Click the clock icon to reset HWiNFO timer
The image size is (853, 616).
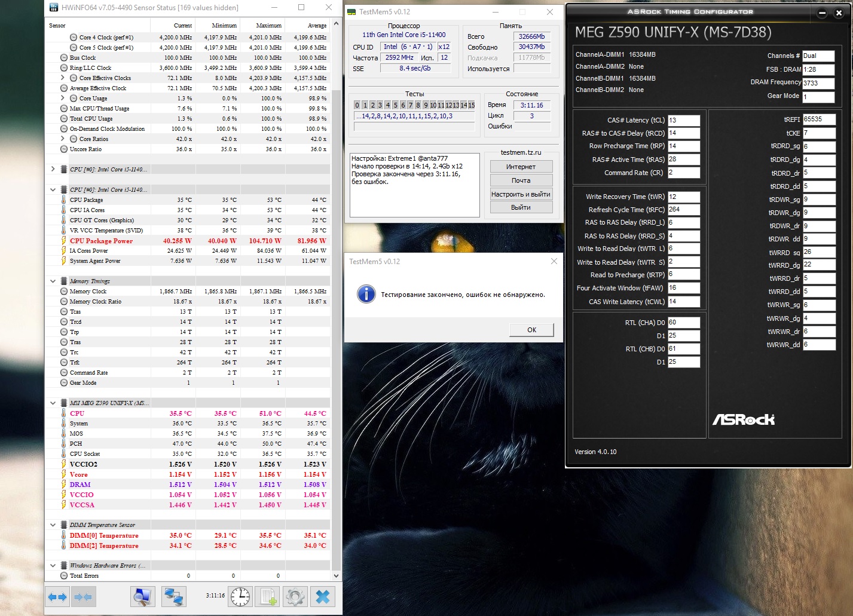(240, 596)
